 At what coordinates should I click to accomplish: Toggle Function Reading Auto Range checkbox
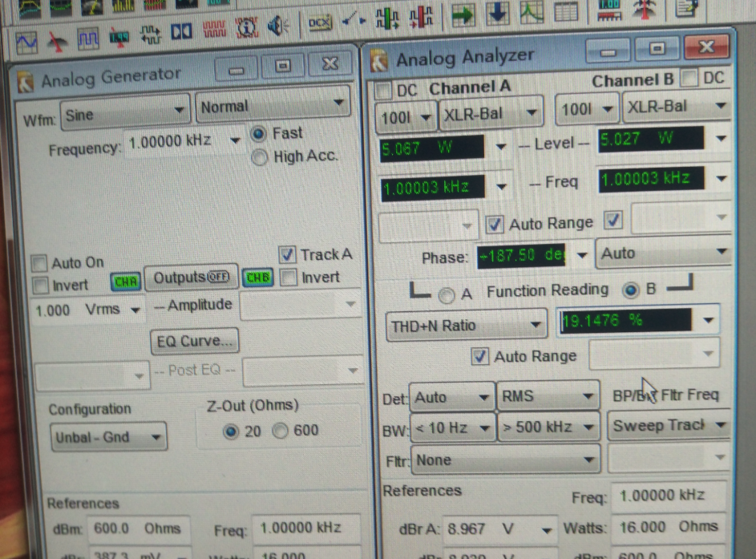click(479, 356)
